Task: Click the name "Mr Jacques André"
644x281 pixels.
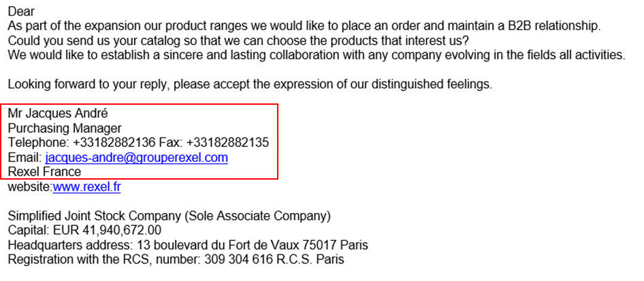Action: coord(58,114)
